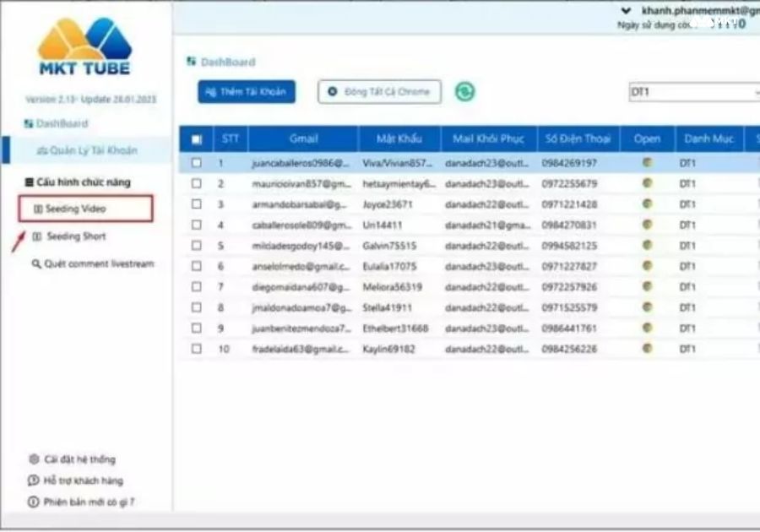Screen dimensions: 760x532
Task: Tick the checkbox for row 3
Action: pyautogui.click(x=198, y=204)
